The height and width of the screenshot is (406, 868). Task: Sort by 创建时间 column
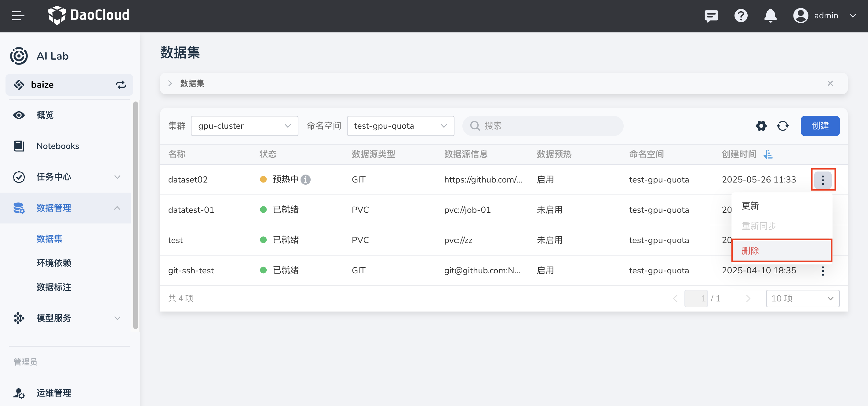(x=768, y=154)
